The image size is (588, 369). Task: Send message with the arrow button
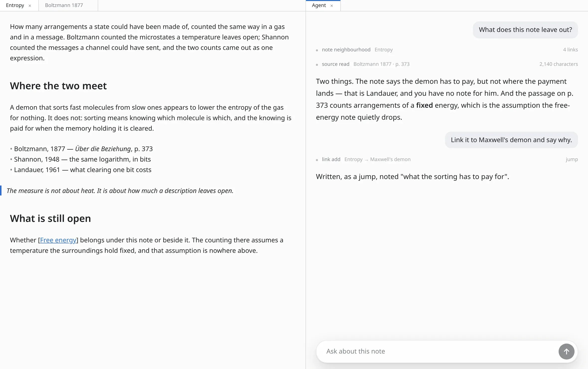tap(566, 352)
